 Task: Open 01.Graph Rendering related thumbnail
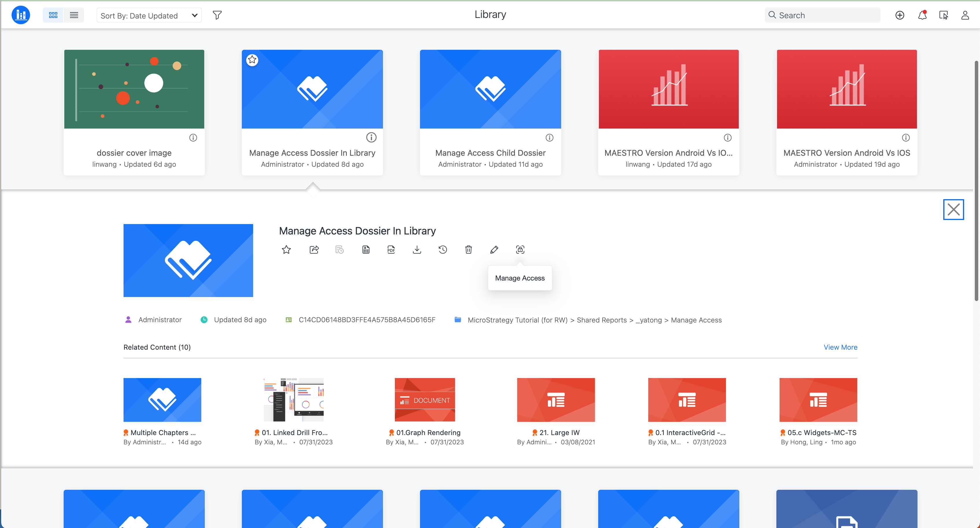[425, 400]
